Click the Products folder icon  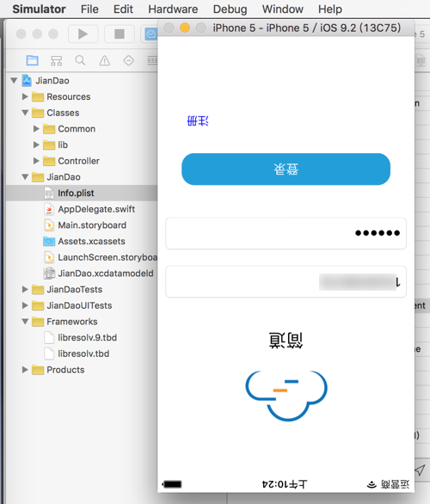pyautogui.click(x=38, y=370)
